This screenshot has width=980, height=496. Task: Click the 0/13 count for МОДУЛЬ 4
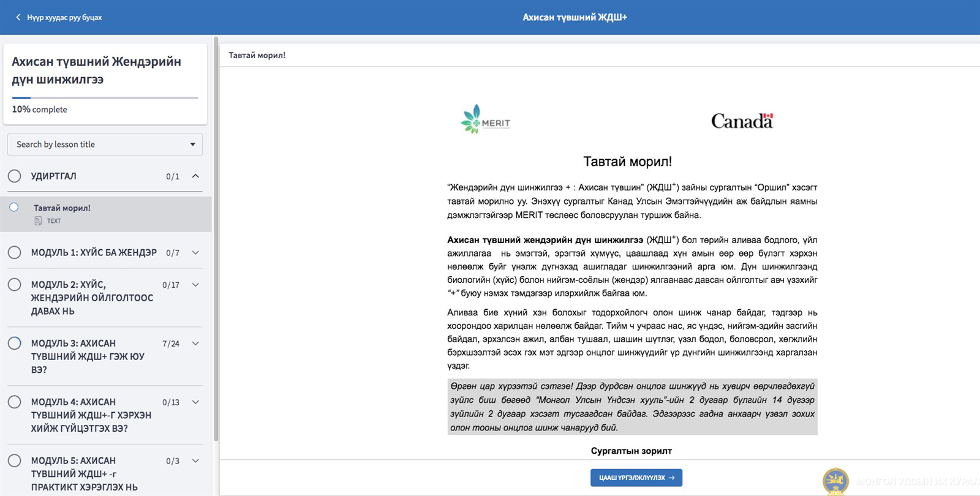pos(171,402)
